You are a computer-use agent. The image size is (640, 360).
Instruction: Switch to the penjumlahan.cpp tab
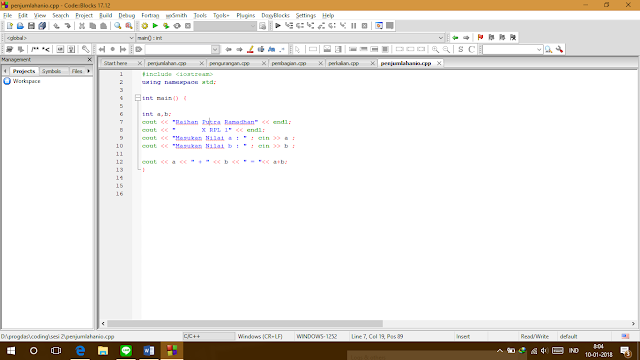pyautogui.click(x=167, y=63)
